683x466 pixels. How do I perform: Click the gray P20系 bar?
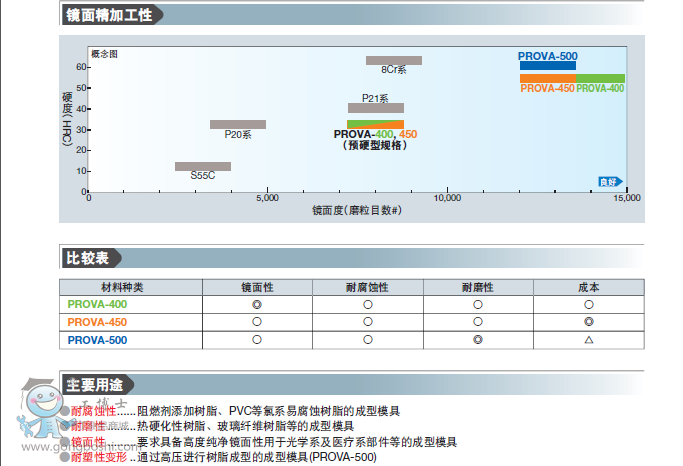(238, 125)
